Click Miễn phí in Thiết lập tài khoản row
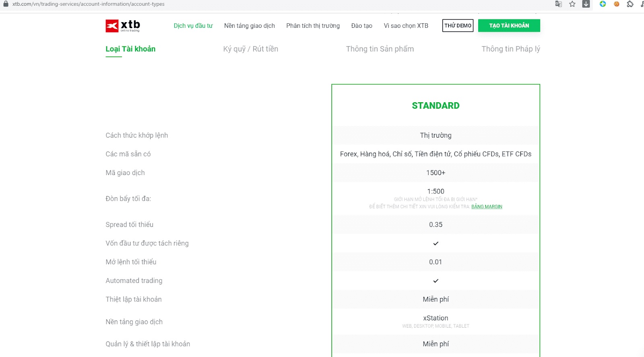The image size is (644, 357). pyautogui.click(x=436, y=299)
